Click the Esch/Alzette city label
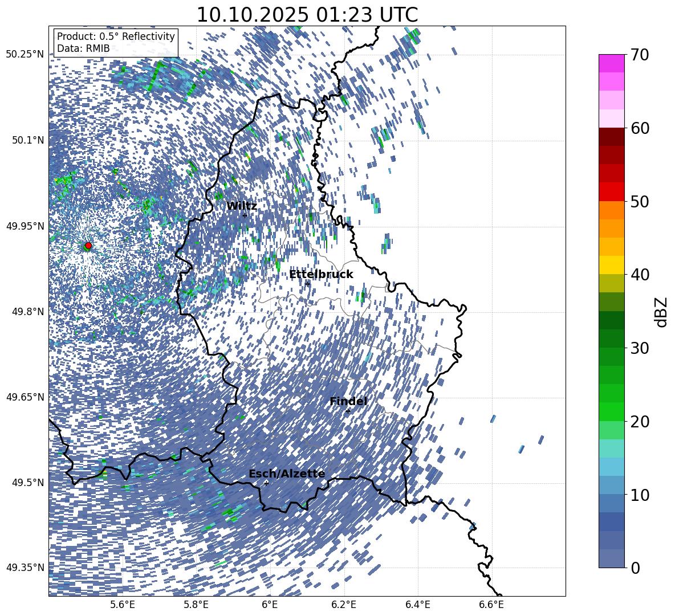This screenshot has width=675, height=616. click(x=287, y=474)
